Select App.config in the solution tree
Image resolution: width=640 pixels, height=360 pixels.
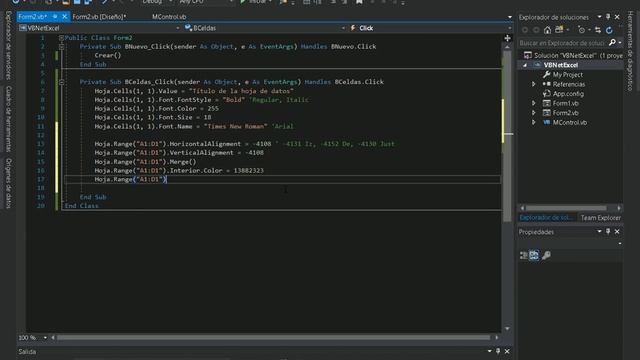(x=568, y=93)
